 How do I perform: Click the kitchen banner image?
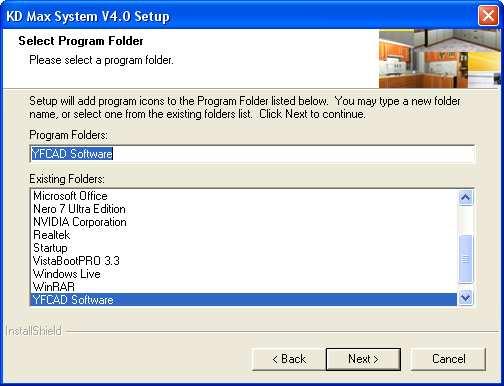tap(440, 59)
